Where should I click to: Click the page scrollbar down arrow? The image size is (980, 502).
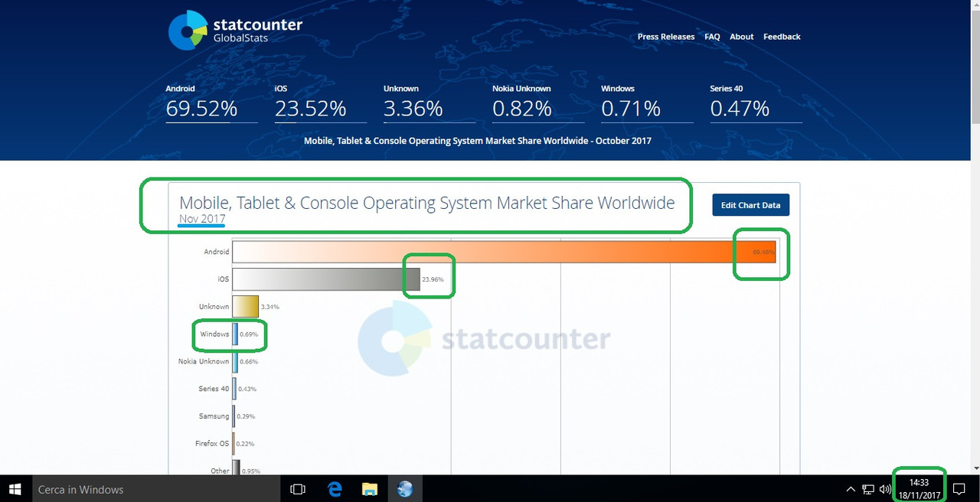tap(975, 468)
